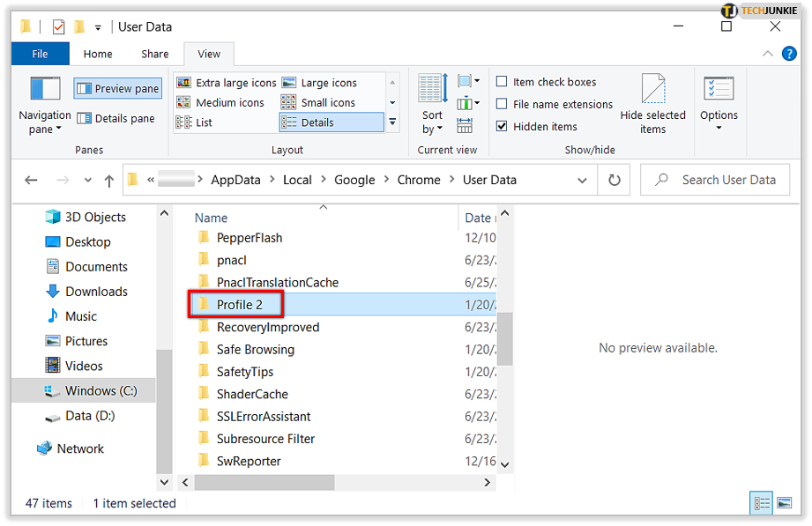
Task: Toggle File name extensions checkbox
Action: (x=502, y=104)
